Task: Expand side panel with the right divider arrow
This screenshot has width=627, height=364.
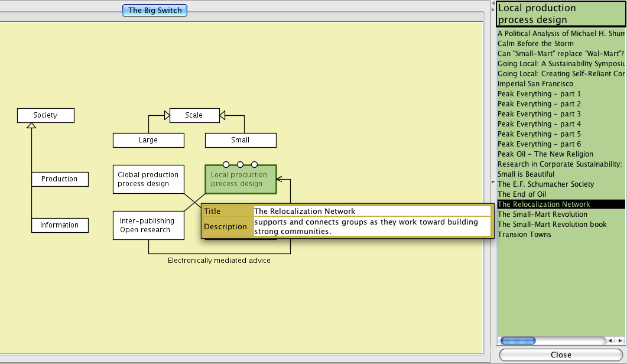Action: coord(493,10)
